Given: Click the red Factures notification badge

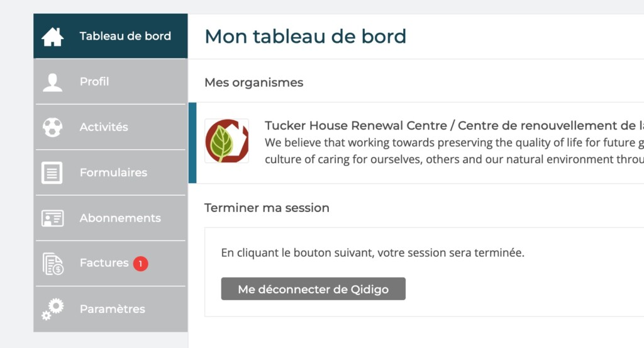Looking at the screenshot, I should pyautogui.click(x=140, y=264).
